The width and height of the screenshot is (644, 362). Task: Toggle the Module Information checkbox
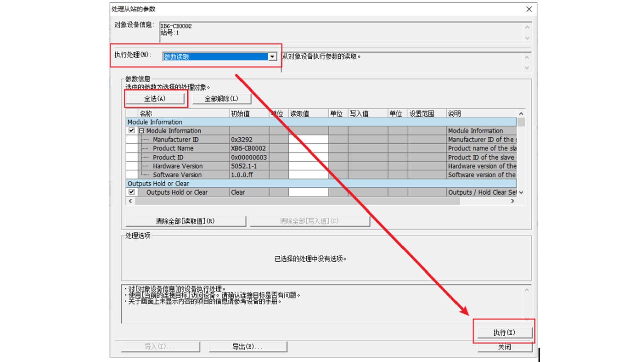coord(131,131)
